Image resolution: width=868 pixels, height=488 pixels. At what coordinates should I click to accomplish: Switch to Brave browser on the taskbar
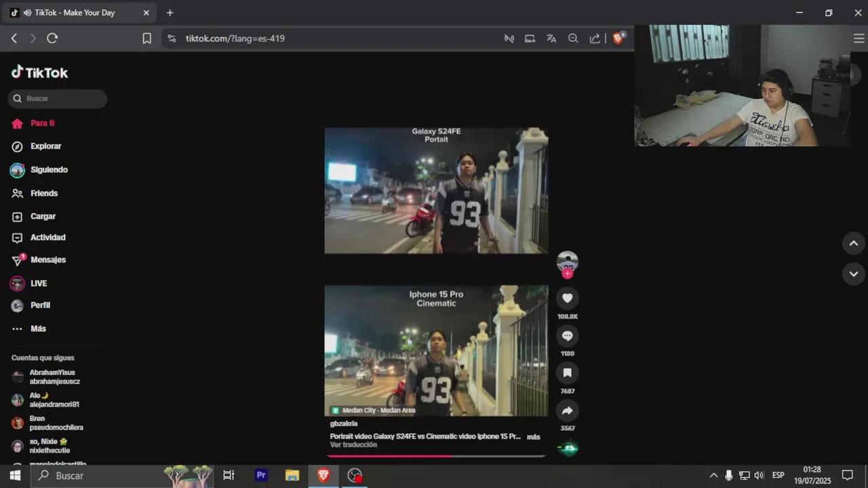click(x=323, y=476)
